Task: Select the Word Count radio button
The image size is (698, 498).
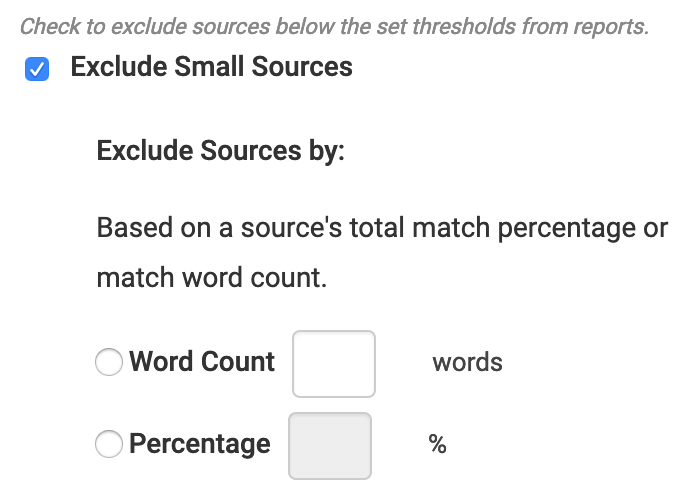Action: coord(108,362)
